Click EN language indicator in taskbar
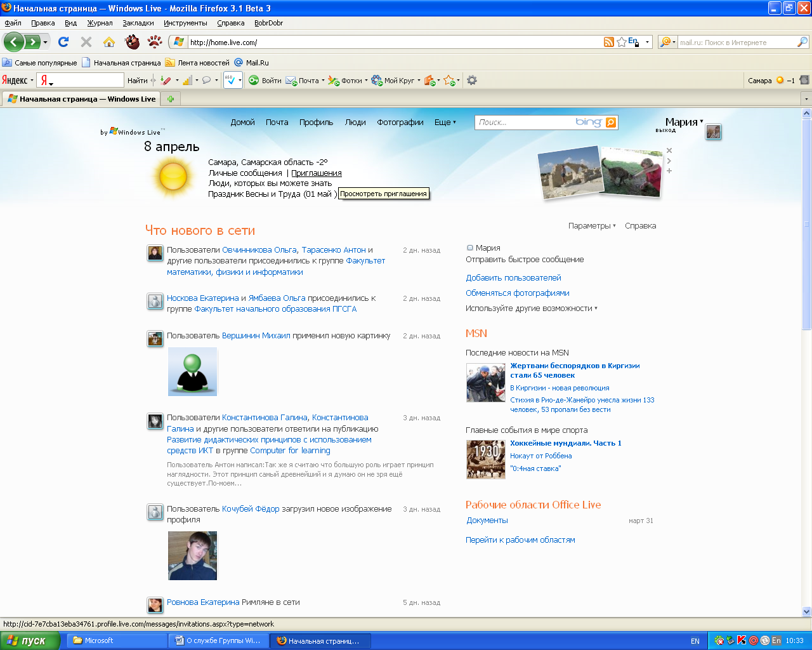The image size is (812, 650). coord(695,641)
